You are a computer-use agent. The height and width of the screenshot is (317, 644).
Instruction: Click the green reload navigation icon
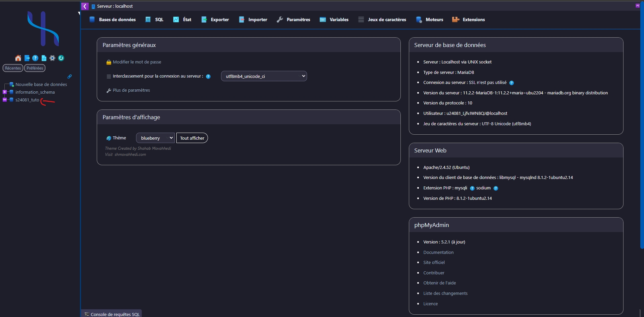tap(61, 58)
